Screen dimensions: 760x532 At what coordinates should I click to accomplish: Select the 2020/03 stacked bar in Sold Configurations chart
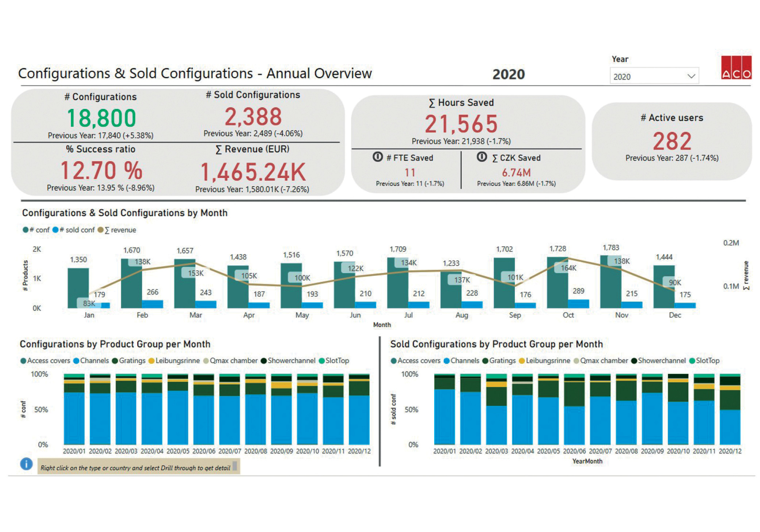[496, 409]
